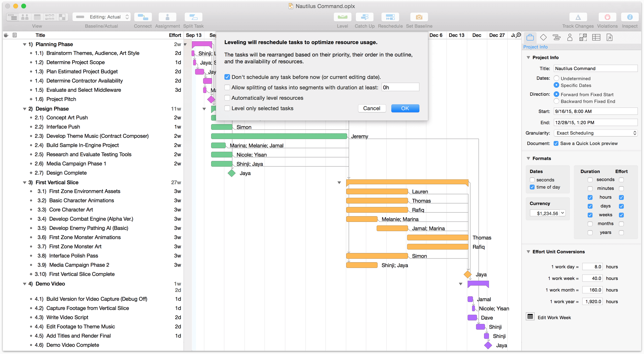The width and height of the screenshot is (644, 354).
Task: Select the Granularity Exact Scheduling dropdown
Action: [594, 133]
